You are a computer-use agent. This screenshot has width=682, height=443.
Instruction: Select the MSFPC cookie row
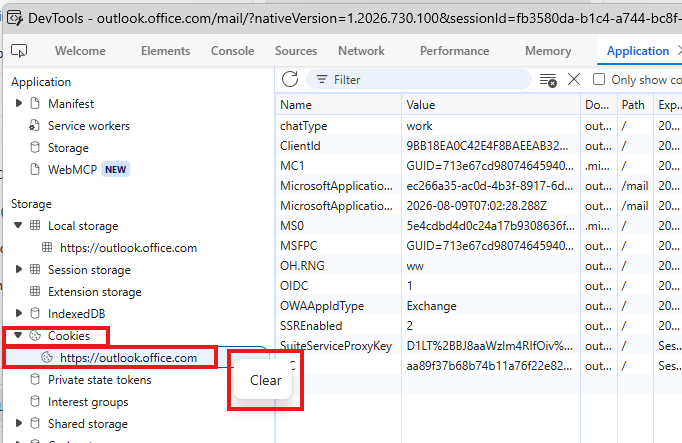(x=478, y=246)
